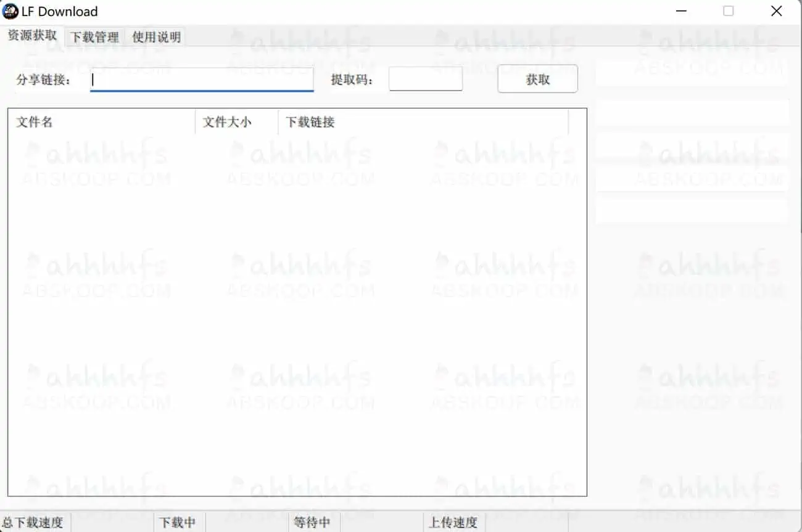Select the 资源获取 tab
Image resolution: width=802 pixels, height=532 pixels.
tap(32, 36)
